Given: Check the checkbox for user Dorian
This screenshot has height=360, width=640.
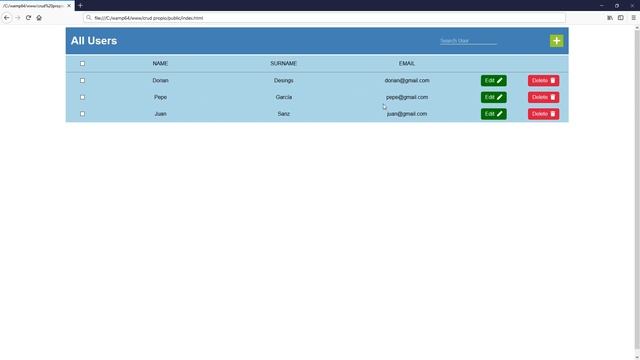Looking at the screenshot, I should (82, 81).
